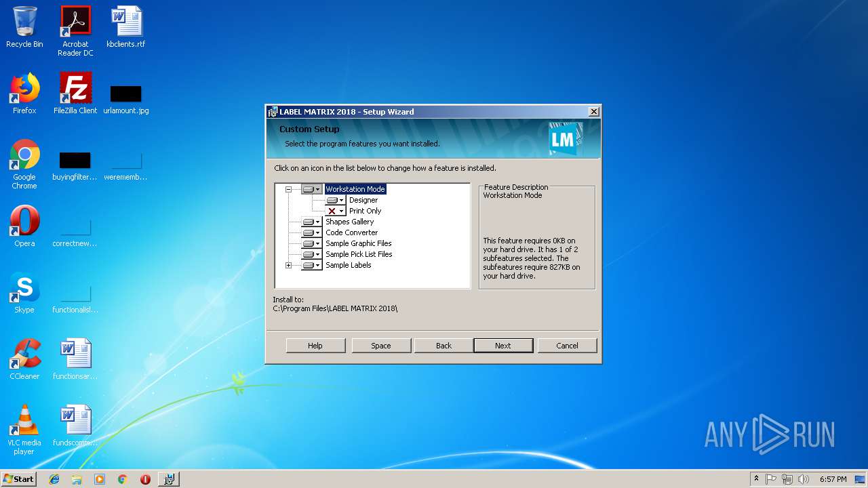Click the setup wizard title bar icon
Image resolution: width=868 pixels, height=488 pixels.
273,112
